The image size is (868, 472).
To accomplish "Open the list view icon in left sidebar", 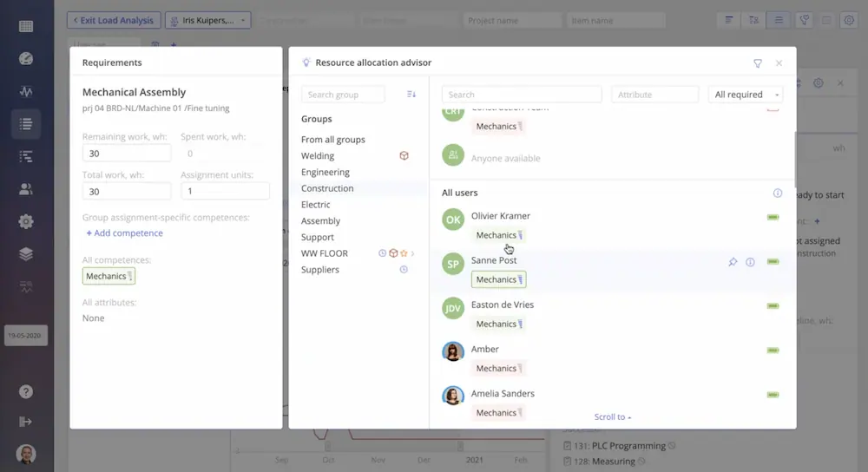I will tap(26, 124).
